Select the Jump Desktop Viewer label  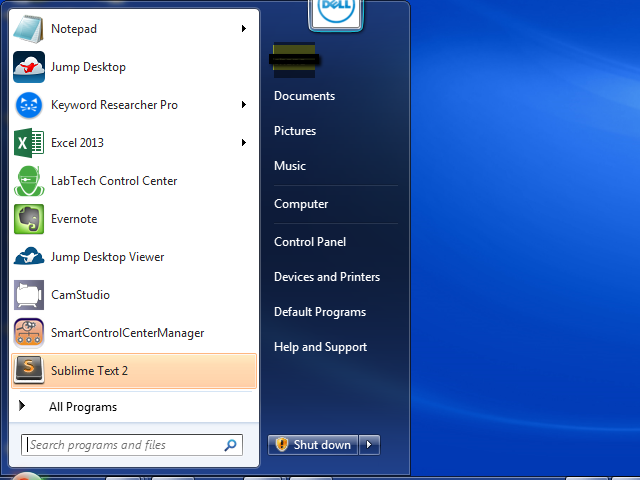coord(107,257)
